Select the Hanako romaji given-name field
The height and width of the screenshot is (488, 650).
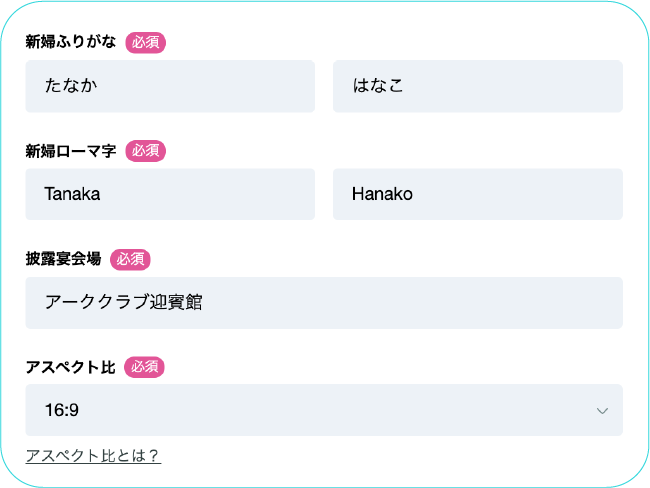[x=478, y=194]
